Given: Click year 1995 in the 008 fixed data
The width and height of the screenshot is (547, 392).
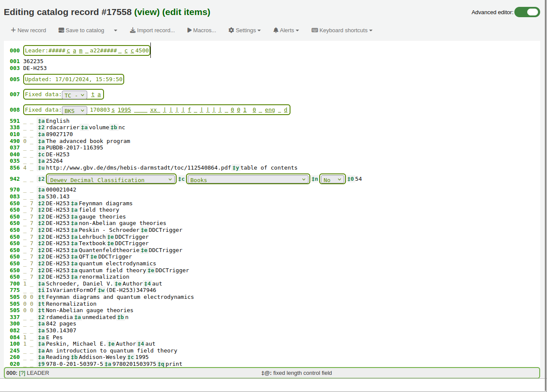Looking at the screenshot, I should (x=124, y=110).
